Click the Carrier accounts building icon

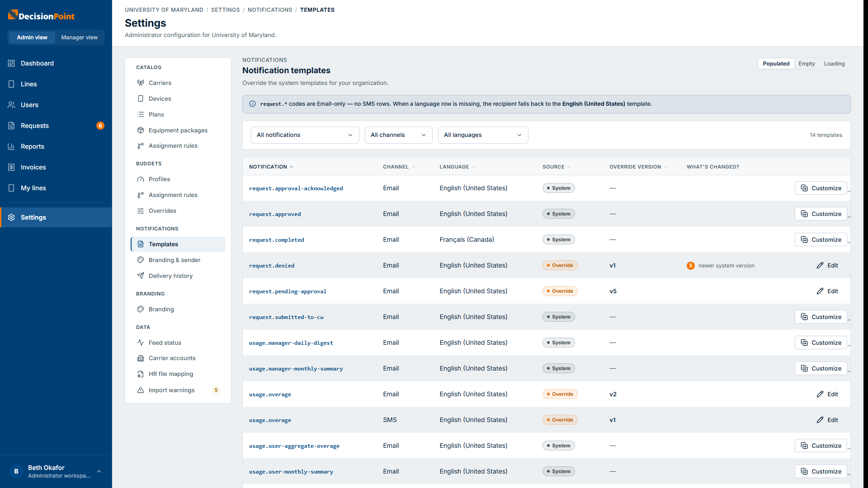coord(141,358)
